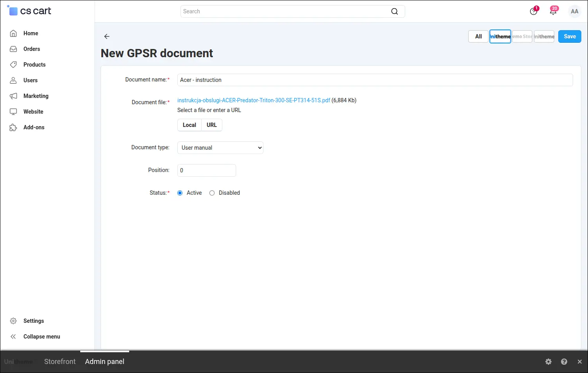Click the cs cart logo
The height and width of the screenshot is (373, 588).
point(29,11)
